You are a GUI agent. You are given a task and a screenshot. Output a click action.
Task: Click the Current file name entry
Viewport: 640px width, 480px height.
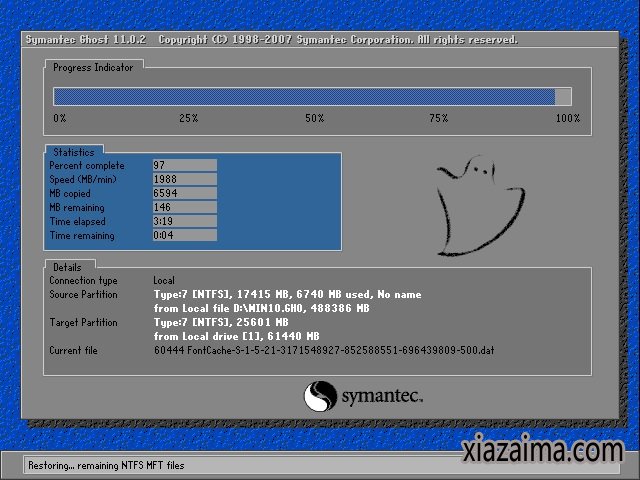pos(323,351)
